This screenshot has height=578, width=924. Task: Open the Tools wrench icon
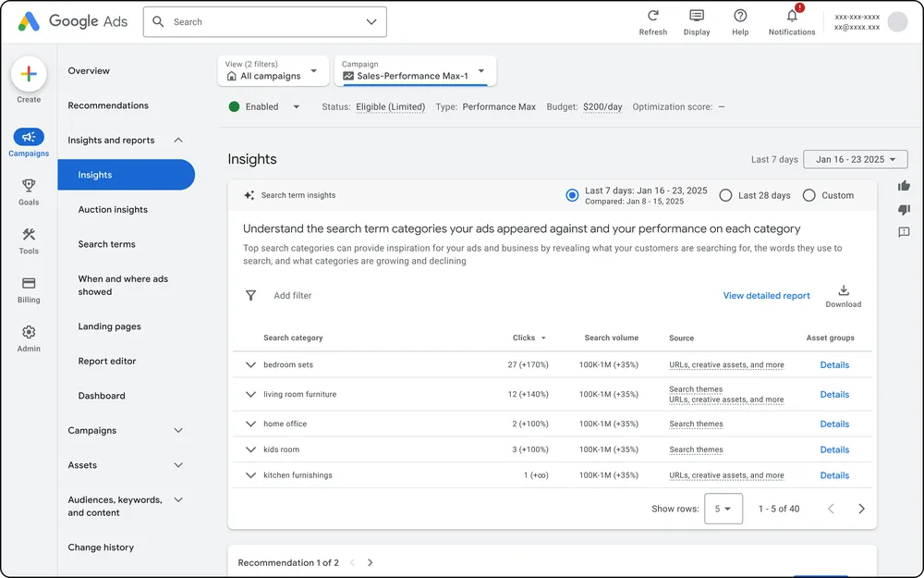tap(29, 234)
